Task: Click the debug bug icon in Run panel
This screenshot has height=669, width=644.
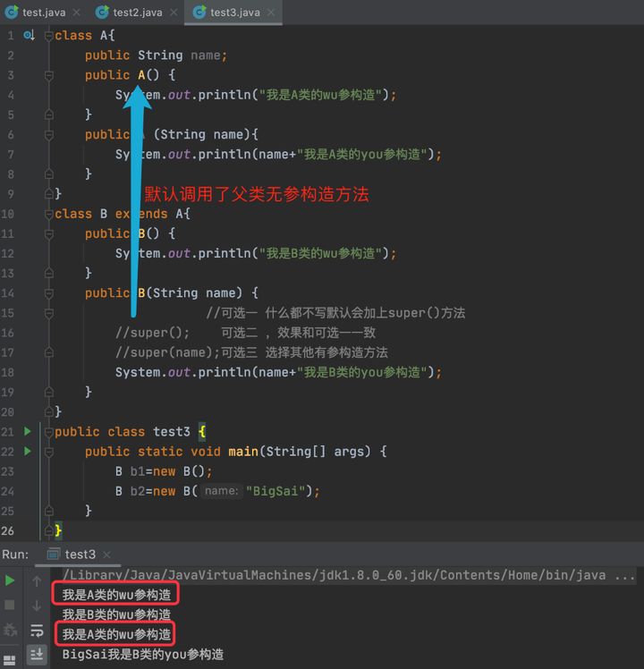Action: [x=10, y=630]
